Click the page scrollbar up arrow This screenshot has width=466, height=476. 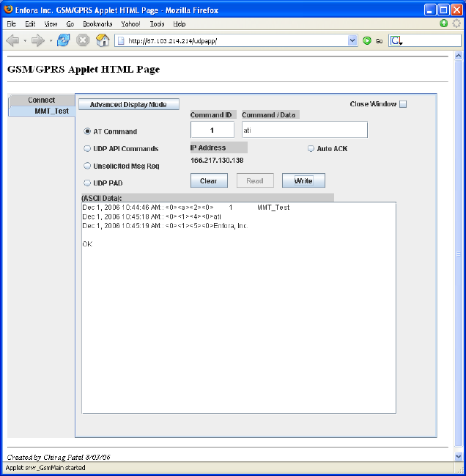[x=458, y=56]
